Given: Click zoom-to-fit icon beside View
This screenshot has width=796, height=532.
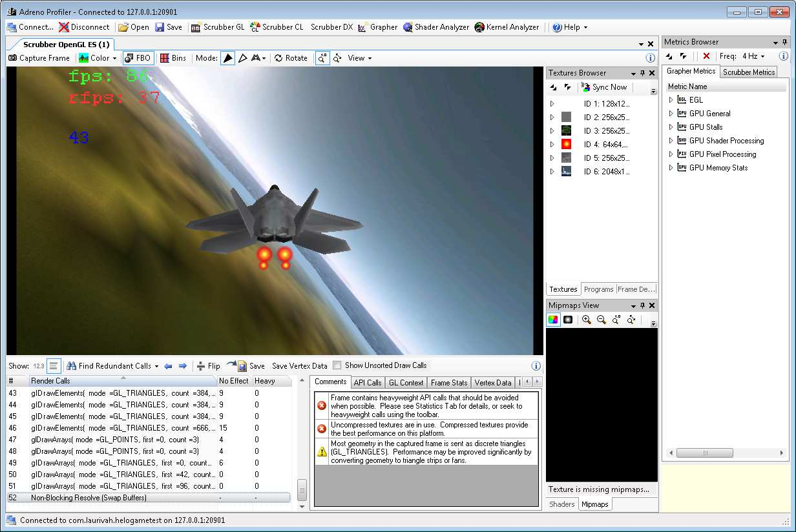Looking at the screenshot, I should tap(337, 58).
